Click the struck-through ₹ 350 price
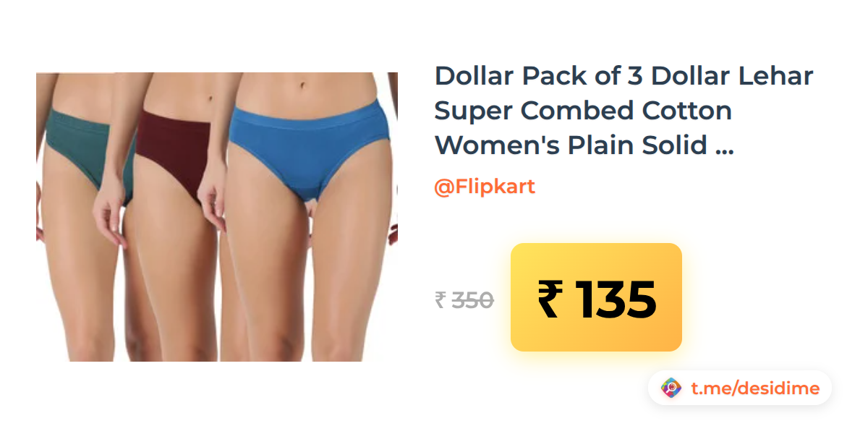Image resolution: width=868 pixels, height=434 pixels. coord(464,299)
